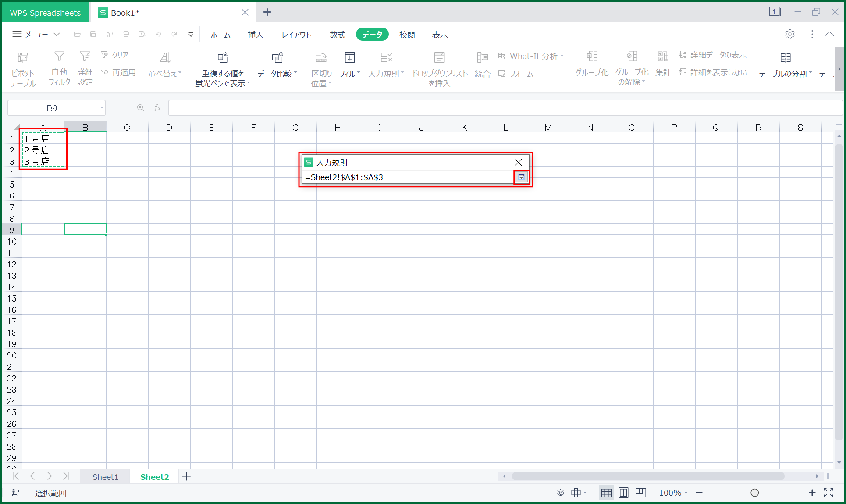This screenshot has width=846, height=504.
Task: Switch to the 数式 ribbon tab
Action: coord(338,35)
